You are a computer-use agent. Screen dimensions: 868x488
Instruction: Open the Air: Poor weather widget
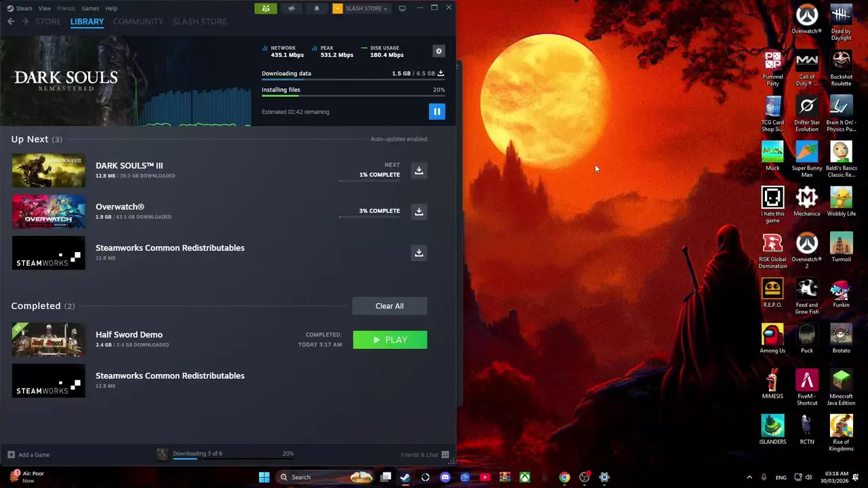click(x=27, y=477)
